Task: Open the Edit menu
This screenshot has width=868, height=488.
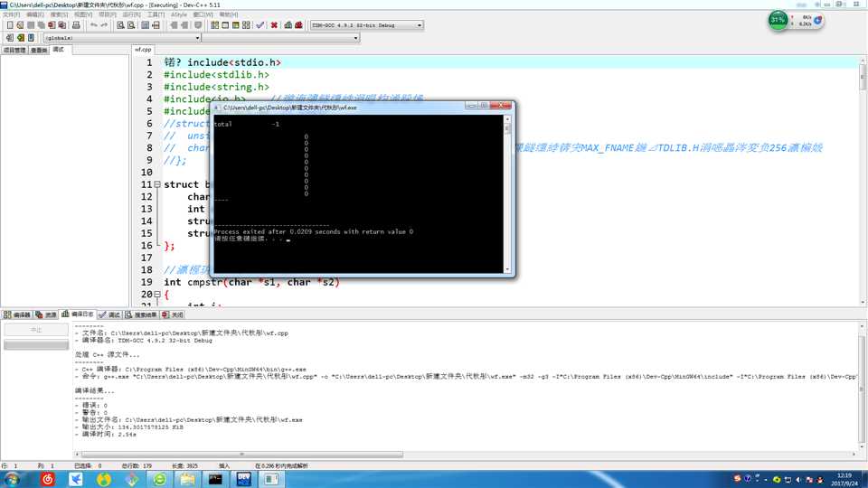Action: (x=35, y=14)
